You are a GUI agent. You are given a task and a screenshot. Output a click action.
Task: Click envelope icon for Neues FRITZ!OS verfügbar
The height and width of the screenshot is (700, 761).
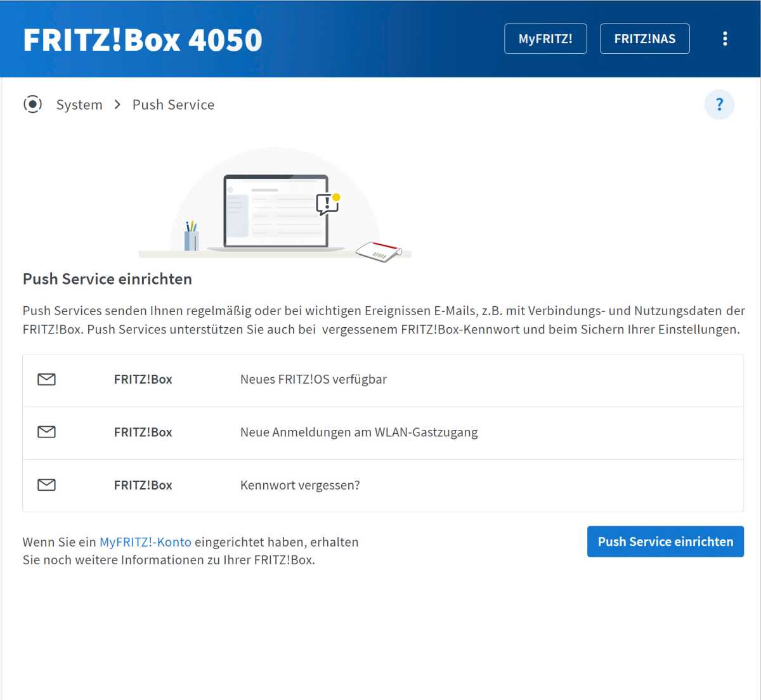[x=46, y=379]
